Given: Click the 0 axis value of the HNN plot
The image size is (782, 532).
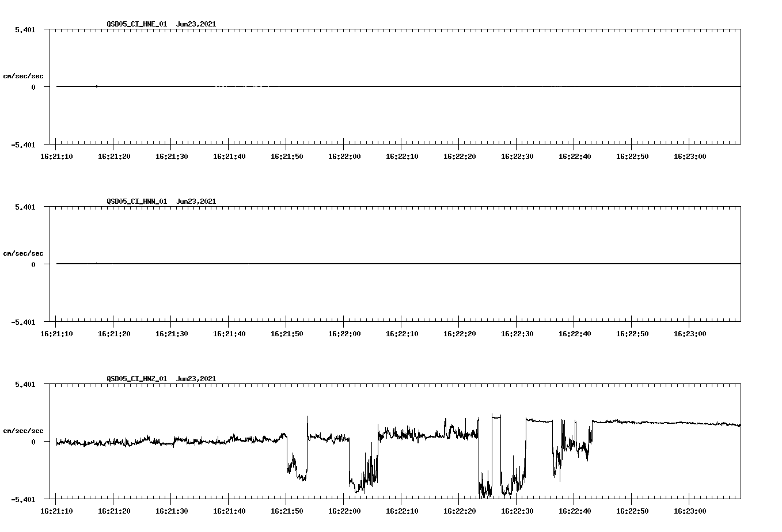Looking at the screenshot, I should [33, 265].
